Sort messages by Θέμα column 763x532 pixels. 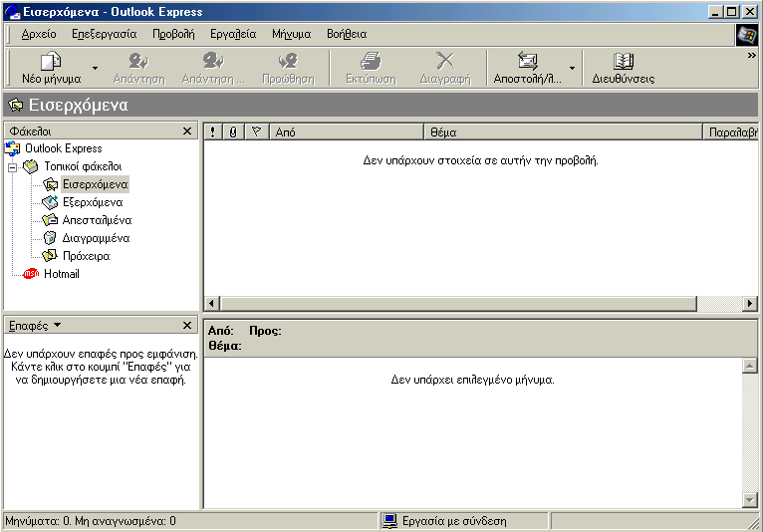pos(564,132)
